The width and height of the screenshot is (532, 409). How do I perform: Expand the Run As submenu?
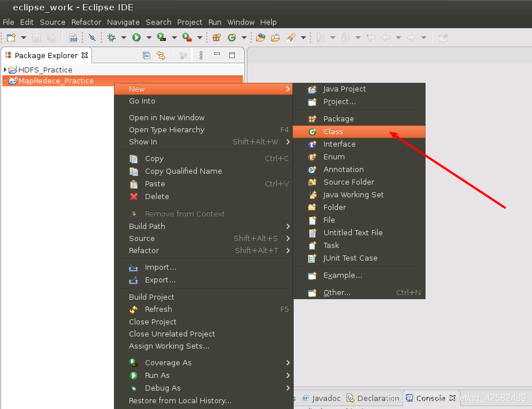204,376
